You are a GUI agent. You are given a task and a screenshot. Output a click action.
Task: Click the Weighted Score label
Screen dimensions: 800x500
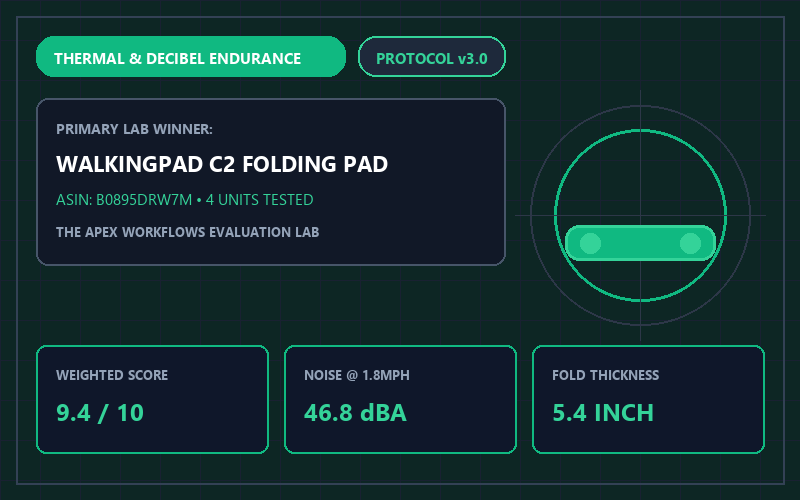(x=112, y=375)
